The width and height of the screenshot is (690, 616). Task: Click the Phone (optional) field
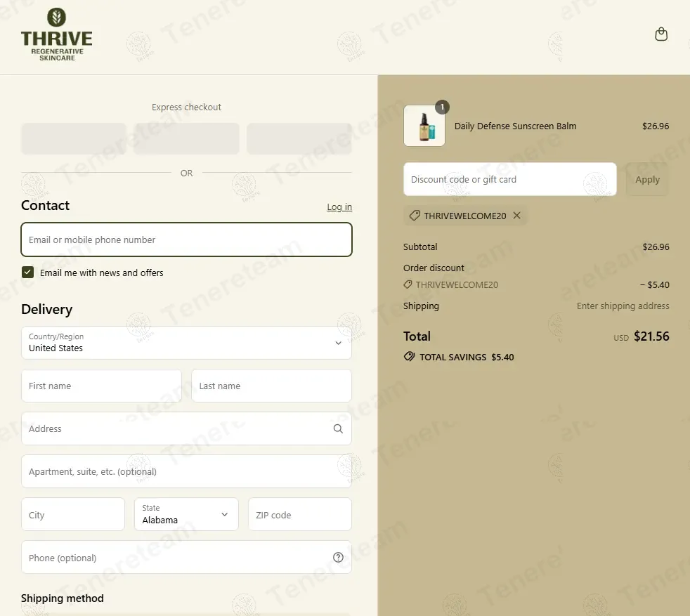click(187, 558)
